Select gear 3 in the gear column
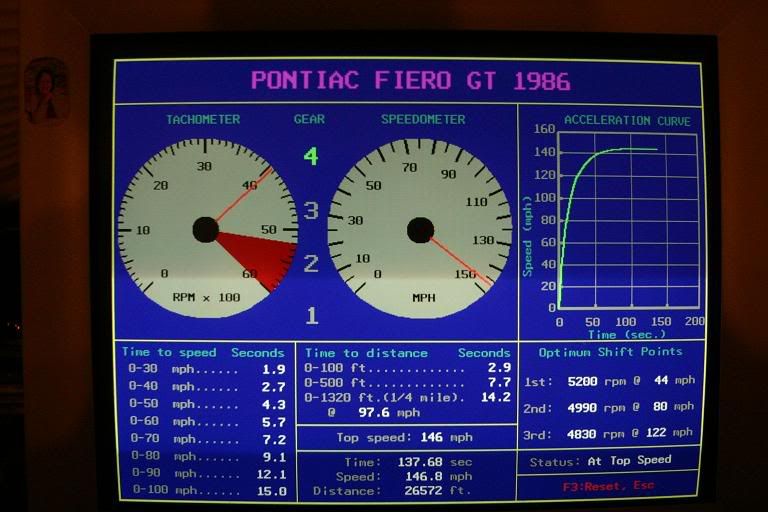The width and height of the screenshot is (768, 512). [x=311, y=210]
